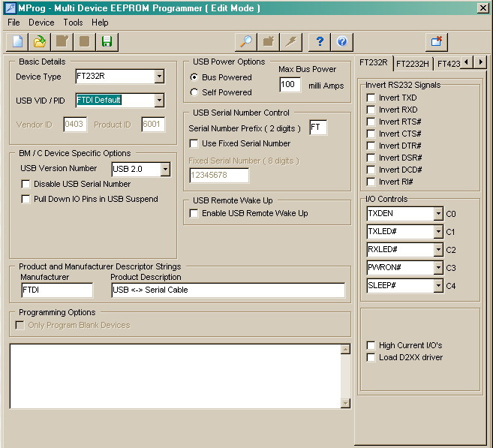Open the Tools menu
The image size is (493, 448).
(x=73, y=23)
